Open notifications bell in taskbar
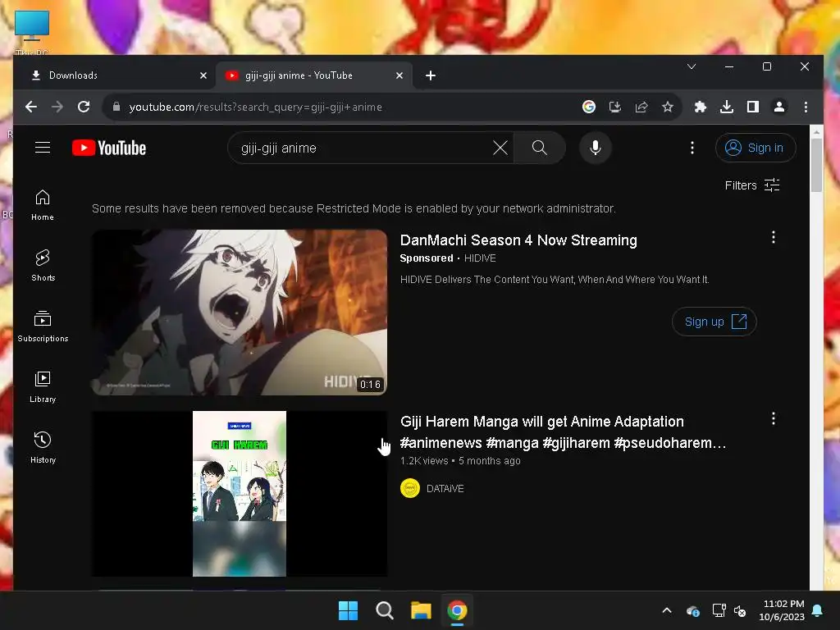840x630 pixels. (818, 610)
